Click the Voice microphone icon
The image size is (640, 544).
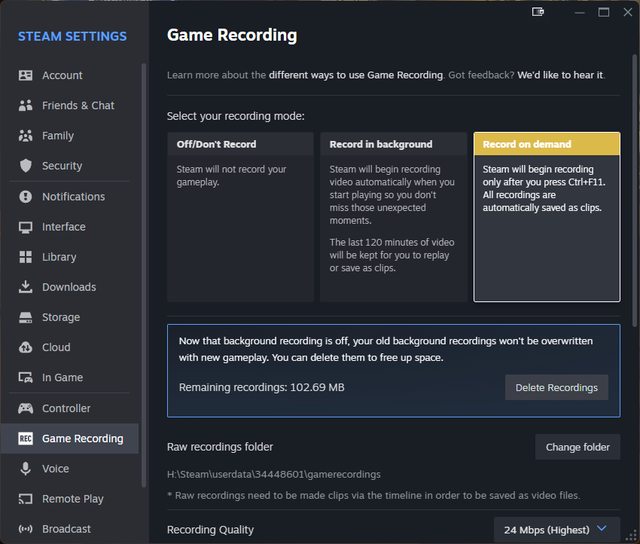pyautogui.click(x=26, y=468)
